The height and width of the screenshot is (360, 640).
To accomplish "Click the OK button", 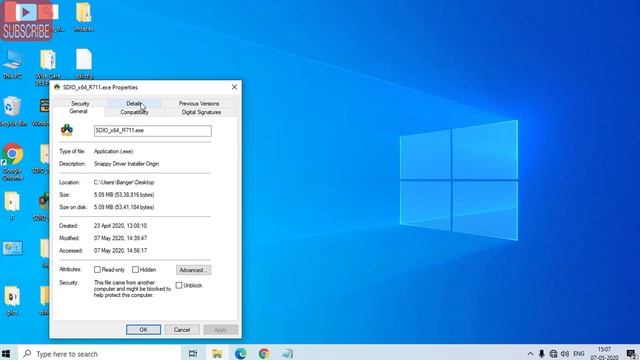I will pos(143,329).
